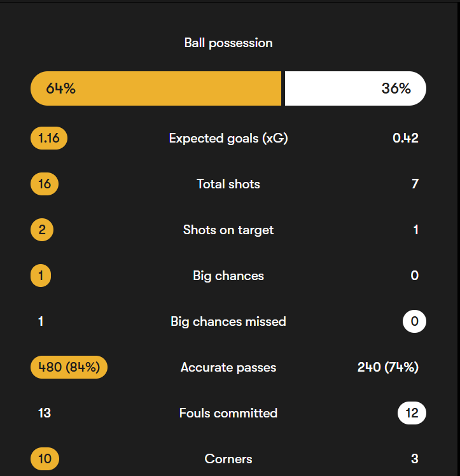The width and height of the screenshot is (460, 476).
Task: Click the 240 (74%) accurate passes value
Action: pyautogui.click(x=387, y=367)
